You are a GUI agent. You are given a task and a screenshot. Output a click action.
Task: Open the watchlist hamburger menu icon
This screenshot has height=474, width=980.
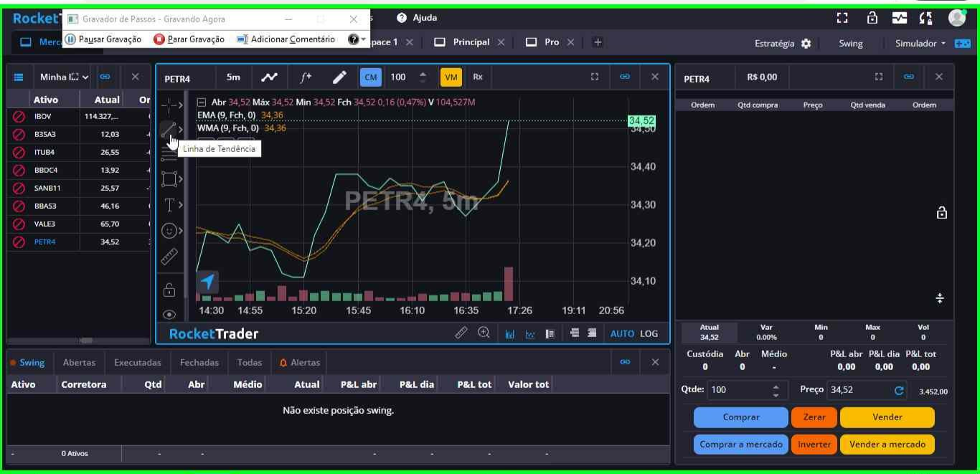(x=19, y=77)
